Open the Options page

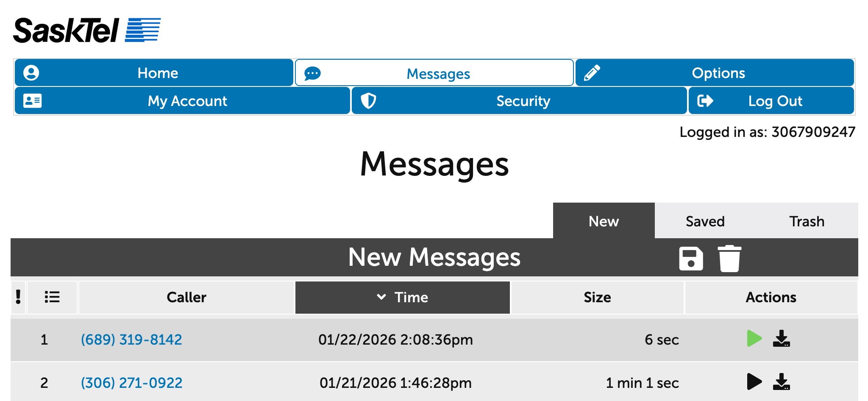[x=715, y=73]
